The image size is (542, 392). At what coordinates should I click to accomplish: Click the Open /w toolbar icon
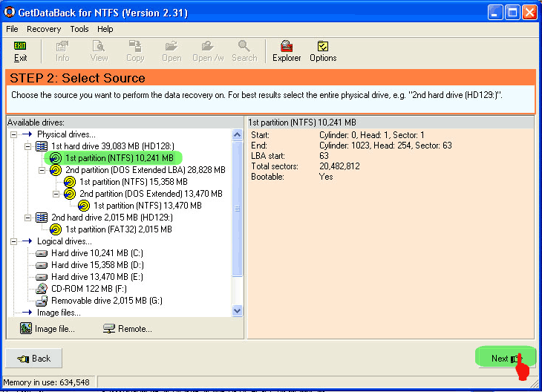pyautogui.click(x=208, y=51)
